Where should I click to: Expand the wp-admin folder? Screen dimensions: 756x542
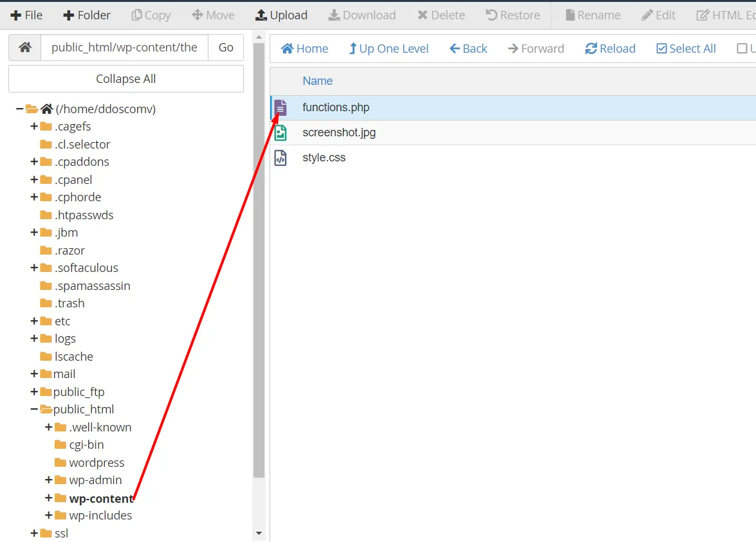pos(48,480)
